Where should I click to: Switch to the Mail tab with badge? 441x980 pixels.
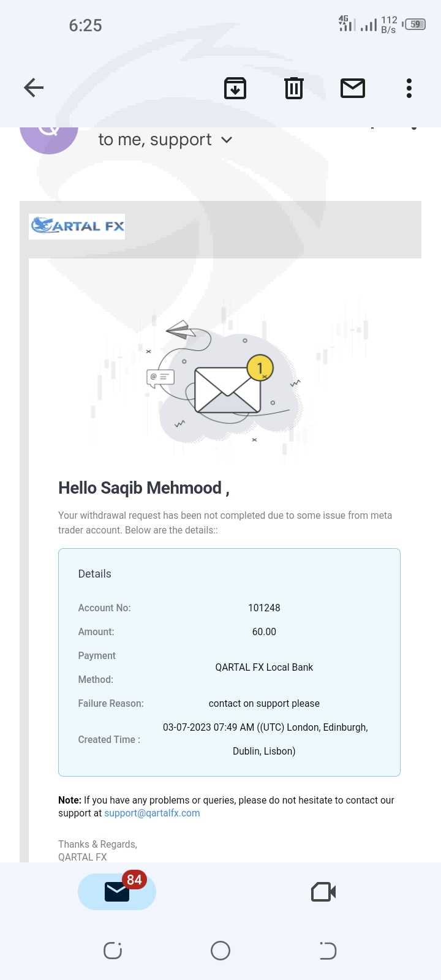pyautogui.click(x=117, y=892)
